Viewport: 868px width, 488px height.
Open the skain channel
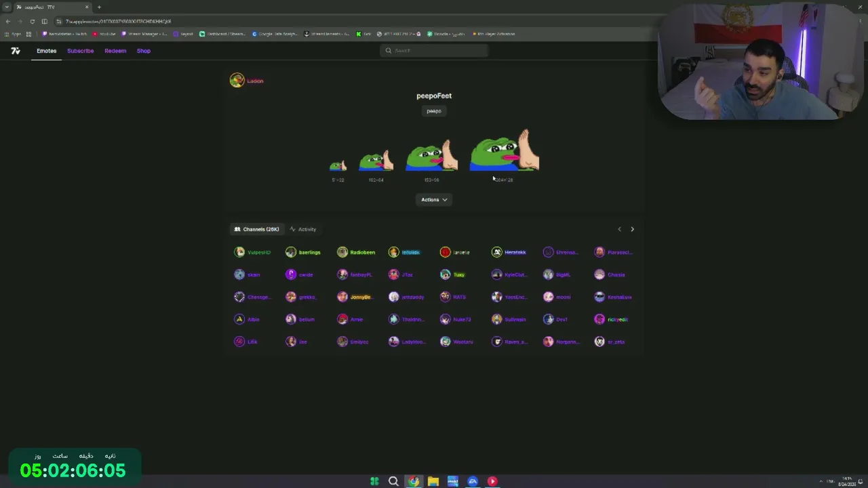pyautogui.click(x=248, y=274)
